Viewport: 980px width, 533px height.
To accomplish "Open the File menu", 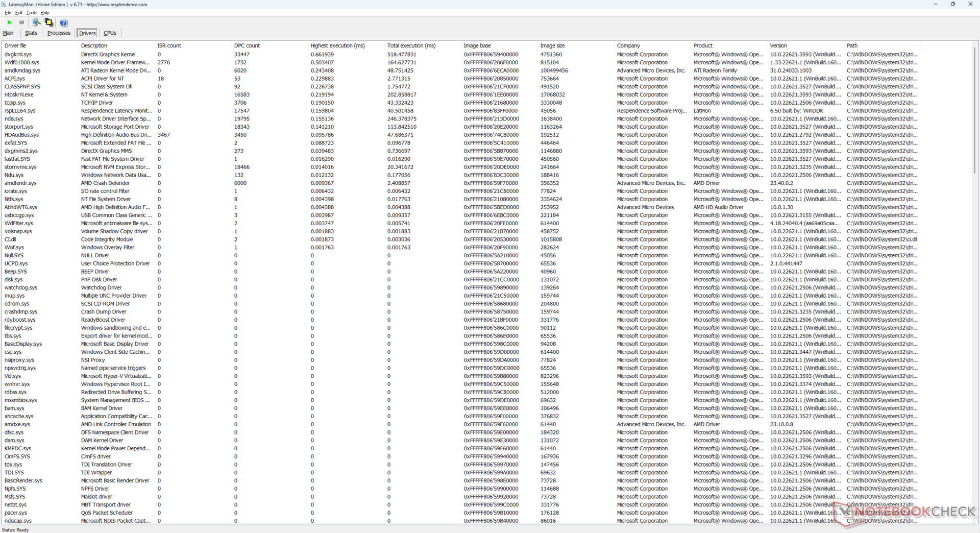I will 8,12.
